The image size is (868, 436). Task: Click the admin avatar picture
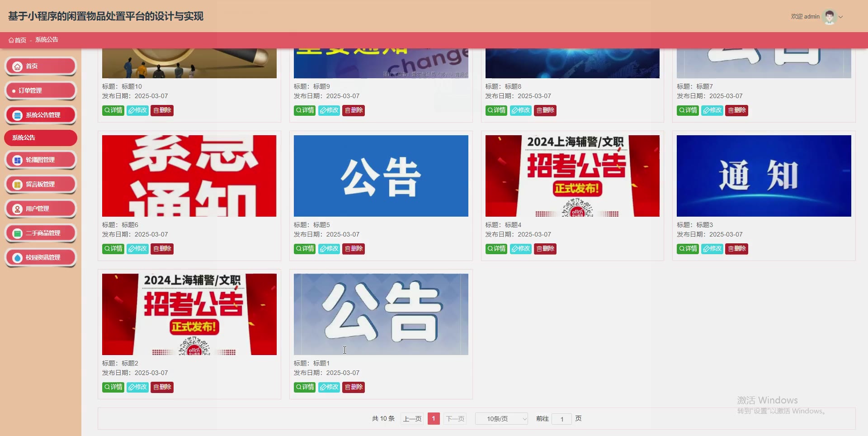[829, 17]
